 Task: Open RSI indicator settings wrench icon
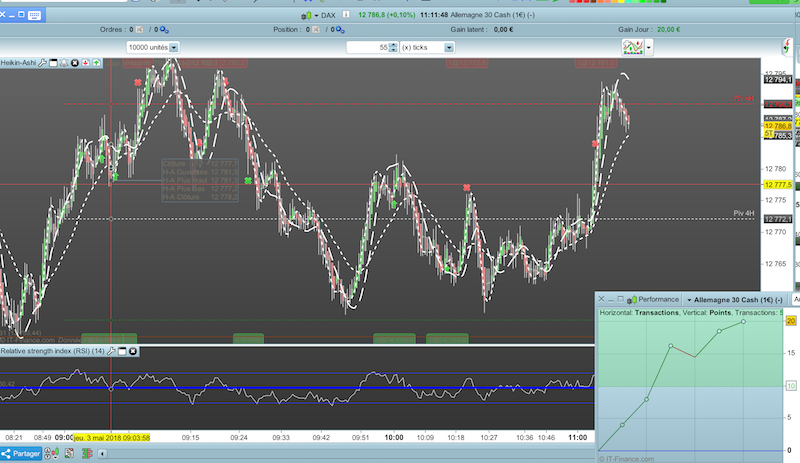coord(113,351)
